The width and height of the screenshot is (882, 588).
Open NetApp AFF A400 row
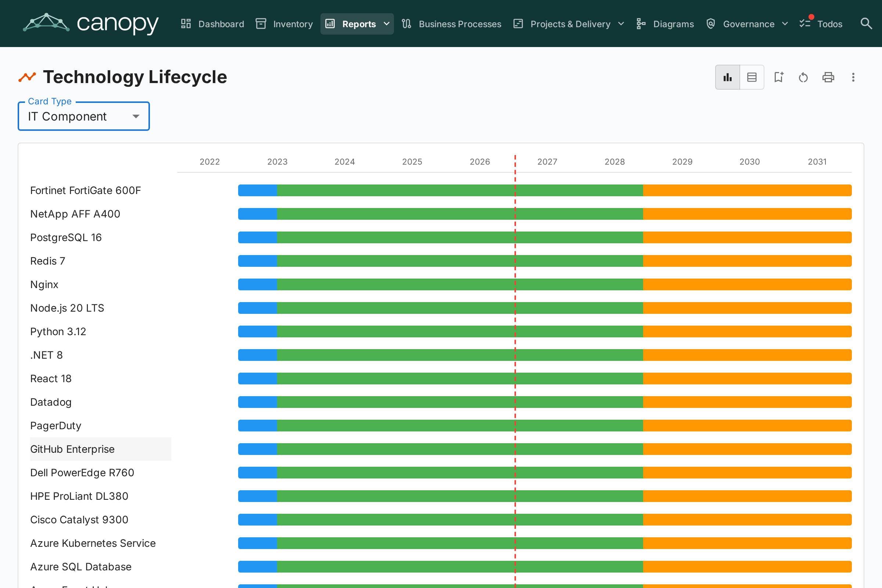point(75,214)
